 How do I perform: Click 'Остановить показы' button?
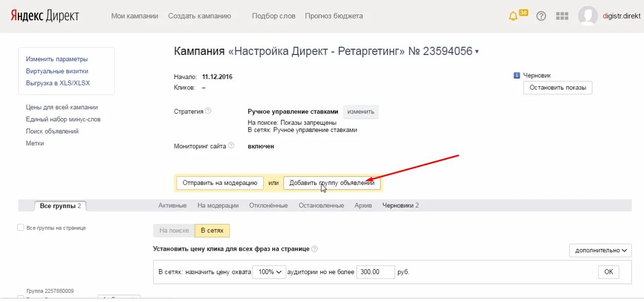558,88
